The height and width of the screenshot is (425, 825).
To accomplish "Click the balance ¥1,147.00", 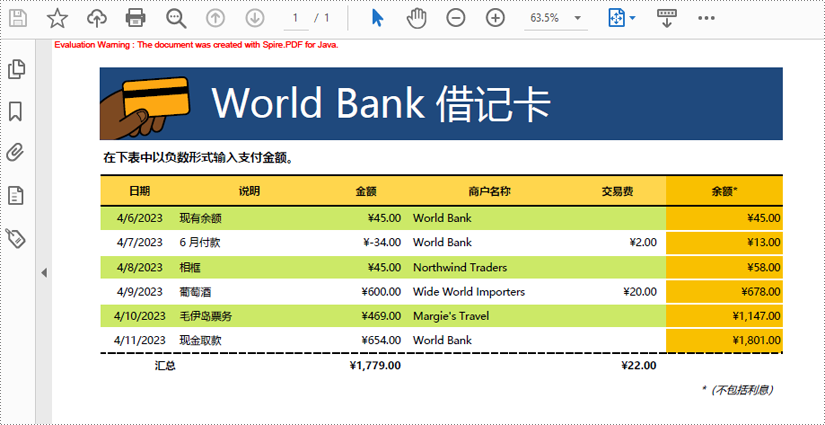I will [x=757, y=316].
